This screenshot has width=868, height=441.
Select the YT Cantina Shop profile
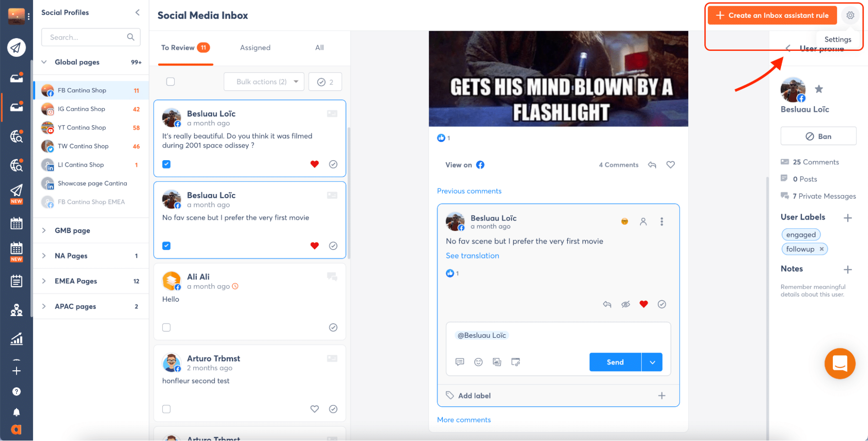[x=91, y=128]
